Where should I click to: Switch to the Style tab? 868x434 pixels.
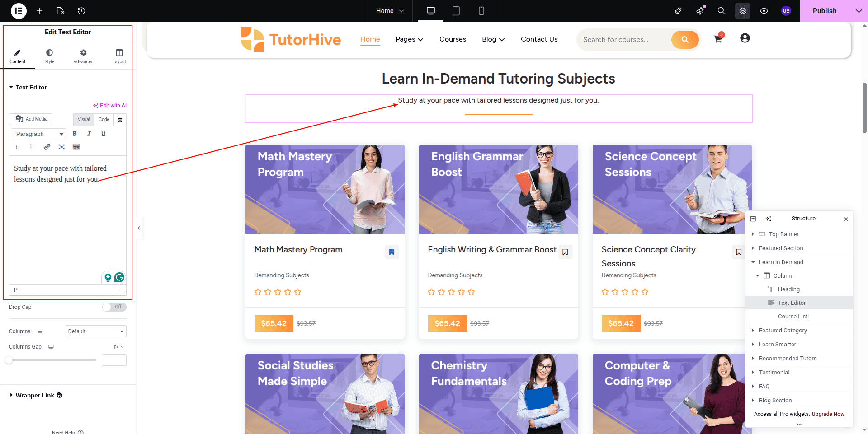[49, 56]
